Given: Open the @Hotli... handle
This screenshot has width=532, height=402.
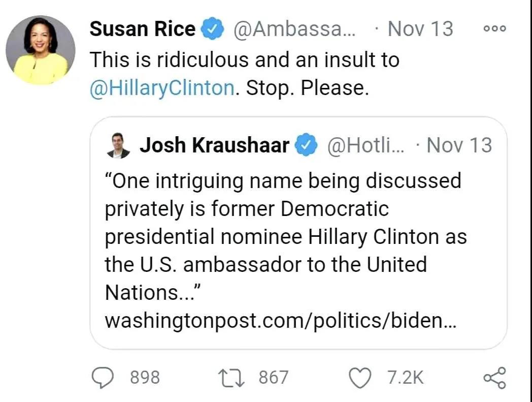Looking at the screenshot, I should pyautogui.click(x=365, y=145).
